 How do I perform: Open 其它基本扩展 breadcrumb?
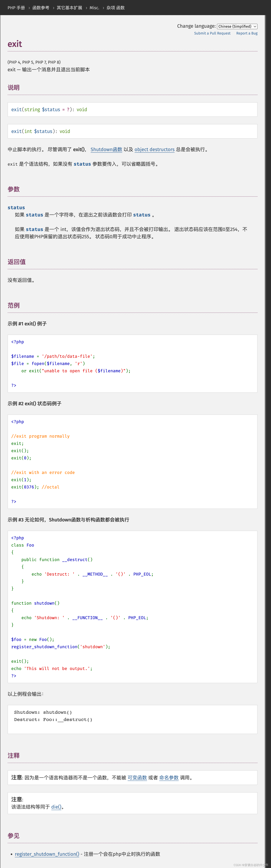tap(69, 8)
